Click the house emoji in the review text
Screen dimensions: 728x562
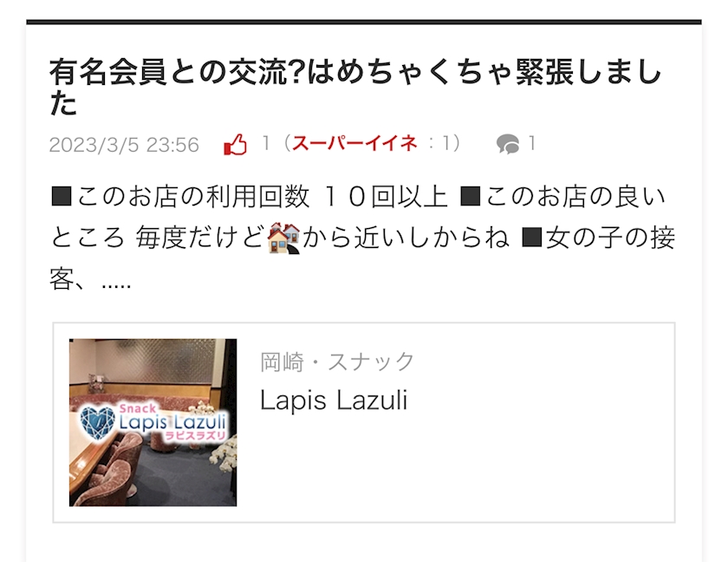pyautogui.click(x=284, y=238)
